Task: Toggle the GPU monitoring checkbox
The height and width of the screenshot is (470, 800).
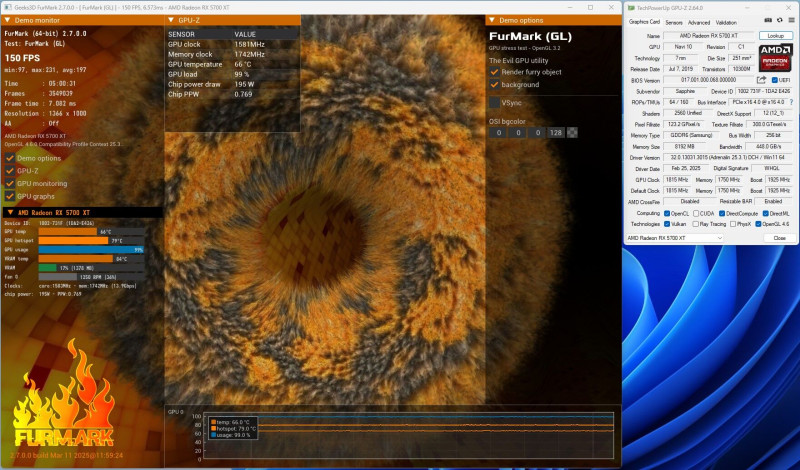Action: coord(10,184)
